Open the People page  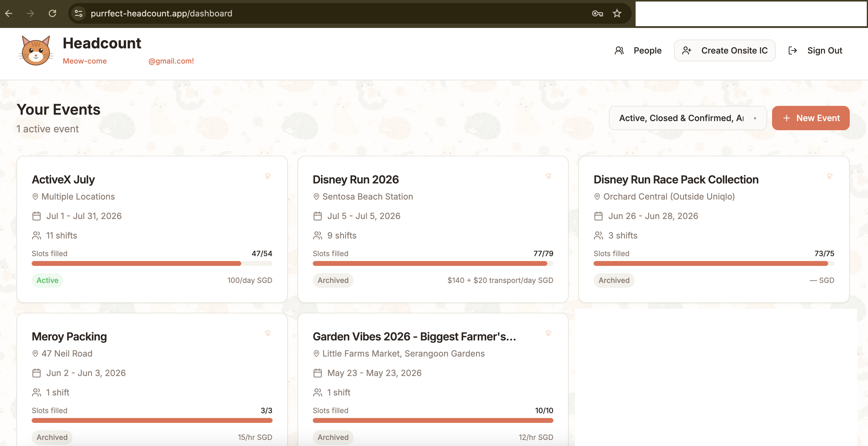[x=638, y=51]
